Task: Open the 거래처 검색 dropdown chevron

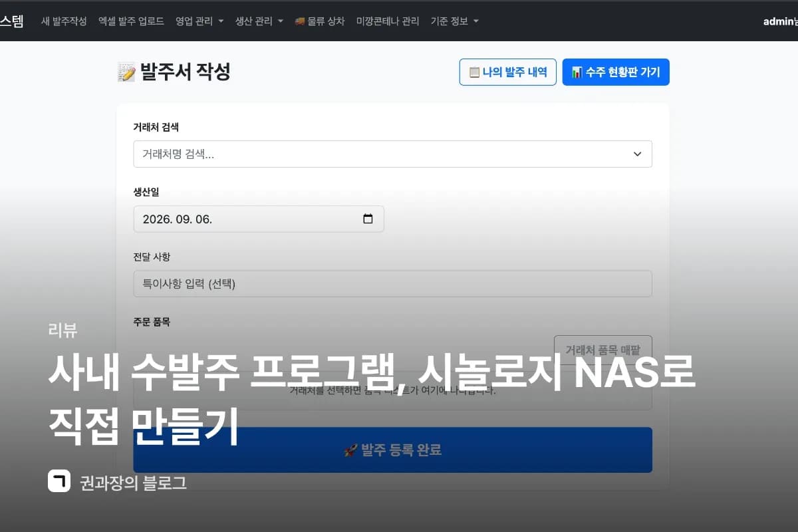Action: click(x=637, y=154)
